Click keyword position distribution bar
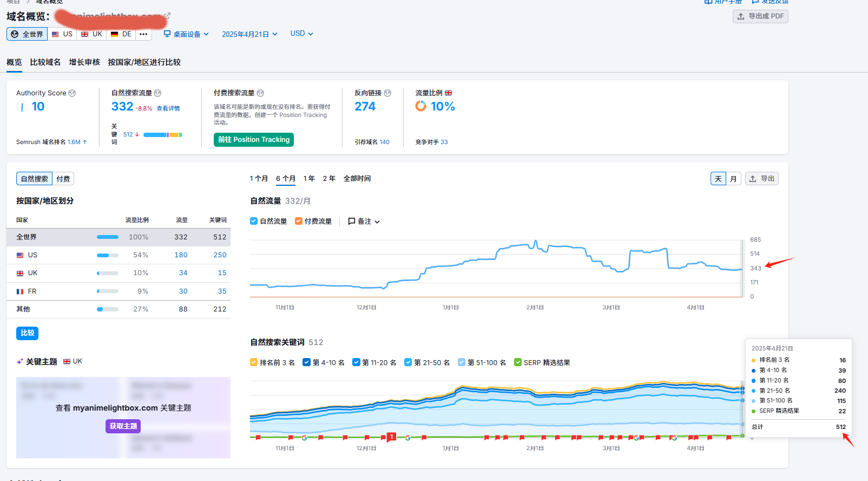Image resolution: width=868 pixels, height=481 pixels. tap(163, 135)
